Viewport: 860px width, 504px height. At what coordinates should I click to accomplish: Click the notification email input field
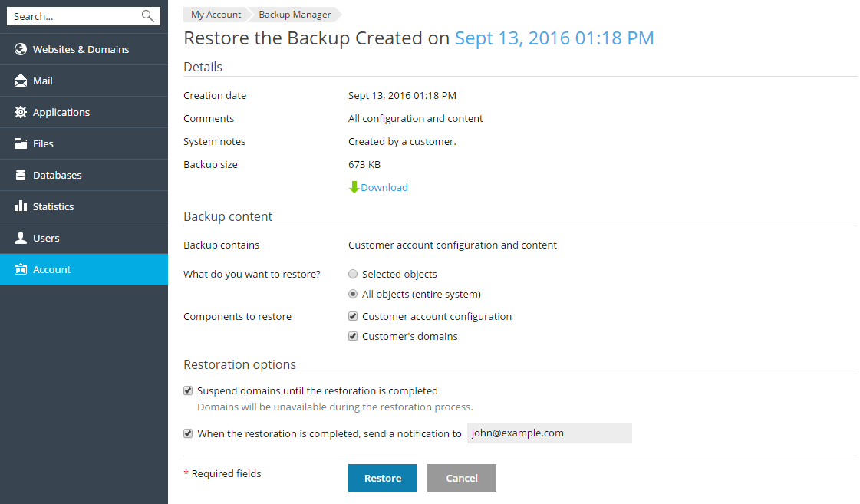coord(549,433)
